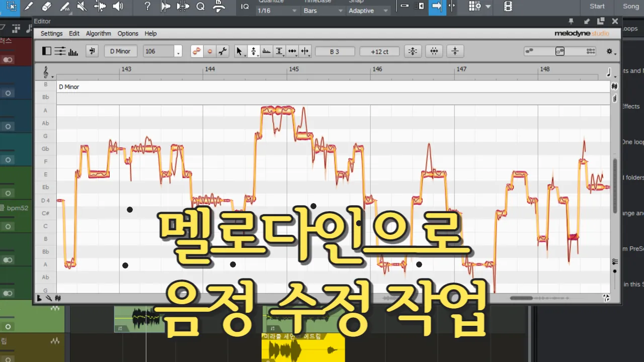
Task: Select the Melodyne amplitude tool
Action: click(x=279, y=51)
